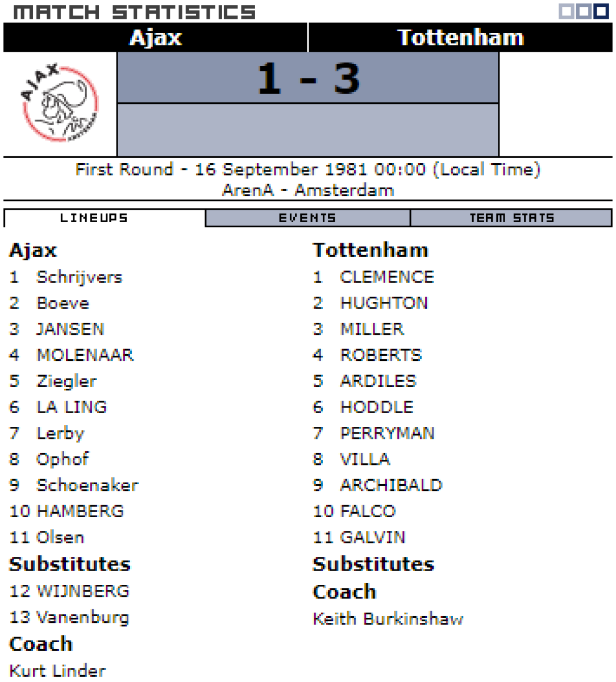Click Tottenham player ARCHIBALD

[x=391, y=485]
